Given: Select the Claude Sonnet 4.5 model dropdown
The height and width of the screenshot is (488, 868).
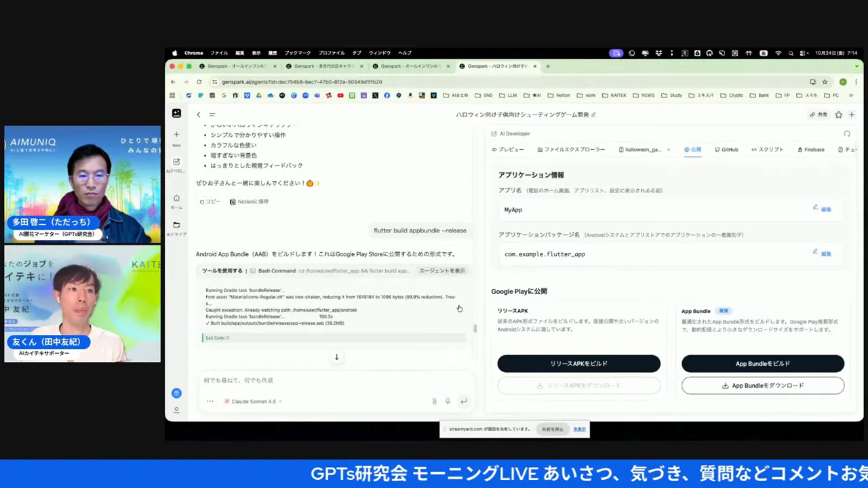Looking at the screenshot, I should [x=252, y=401].
